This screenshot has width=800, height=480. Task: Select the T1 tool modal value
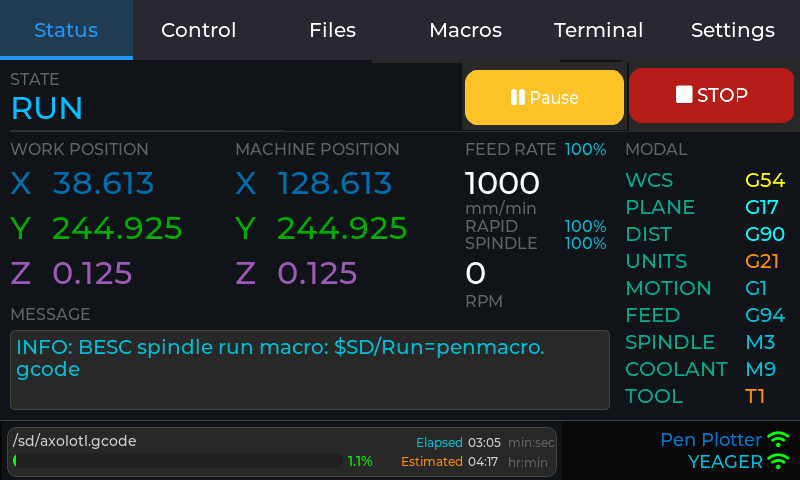pos(755,396)
